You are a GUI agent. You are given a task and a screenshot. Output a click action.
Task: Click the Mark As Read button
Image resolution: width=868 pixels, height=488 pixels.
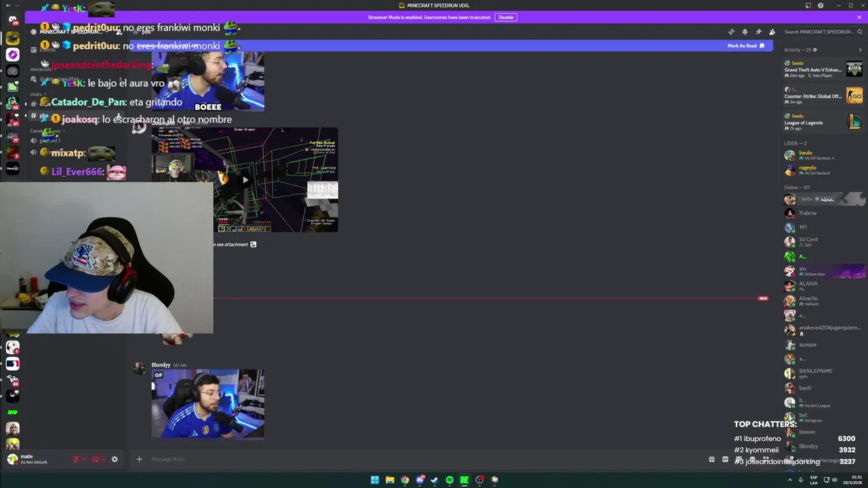[x=746, y=45]
